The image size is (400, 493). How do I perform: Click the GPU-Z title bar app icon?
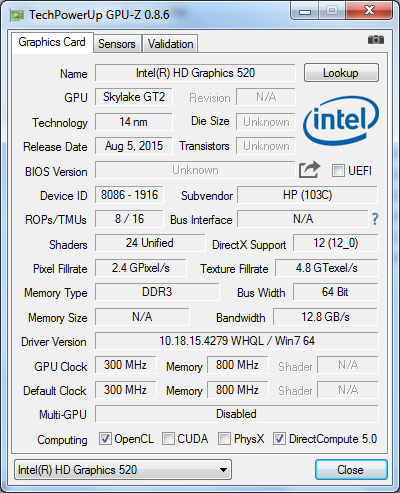[17, 15]
